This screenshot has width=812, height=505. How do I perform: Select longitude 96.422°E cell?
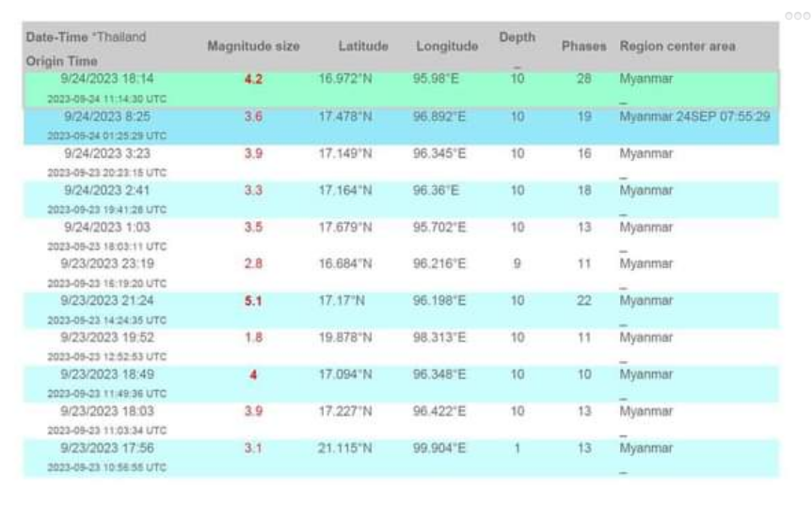click(439, 411)
